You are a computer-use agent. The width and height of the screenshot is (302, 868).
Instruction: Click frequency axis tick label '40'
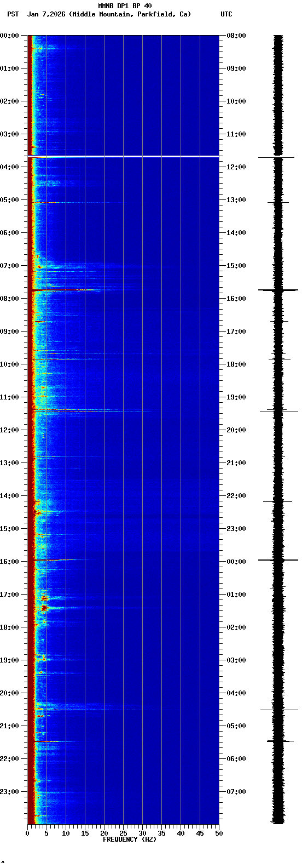(181, 833)
